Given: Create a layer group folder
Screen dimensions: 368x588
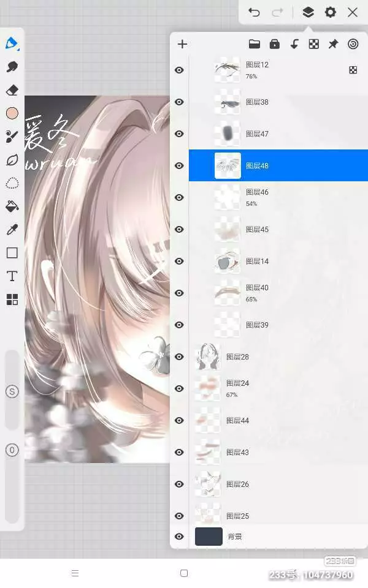Looking at the screenshot, I should (255, 44).
